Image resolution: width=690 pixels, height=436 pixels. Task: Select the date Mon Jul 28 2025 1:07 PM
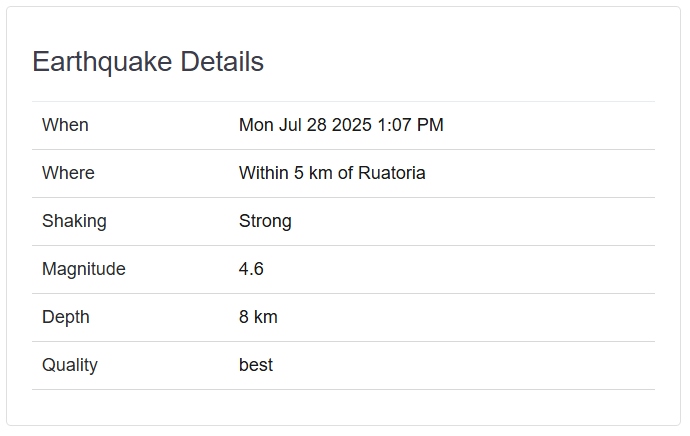tap(341, 125)
